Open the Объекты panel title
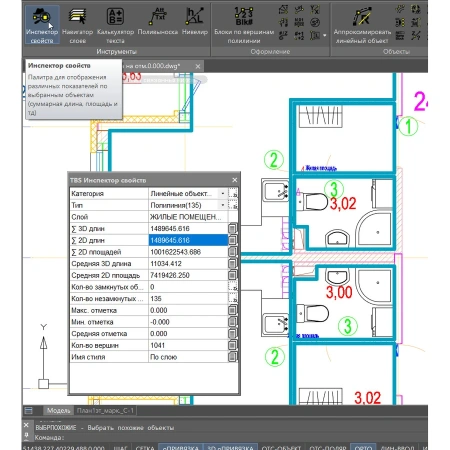Viewport: 450px width, 450px height. click(396, 51)
